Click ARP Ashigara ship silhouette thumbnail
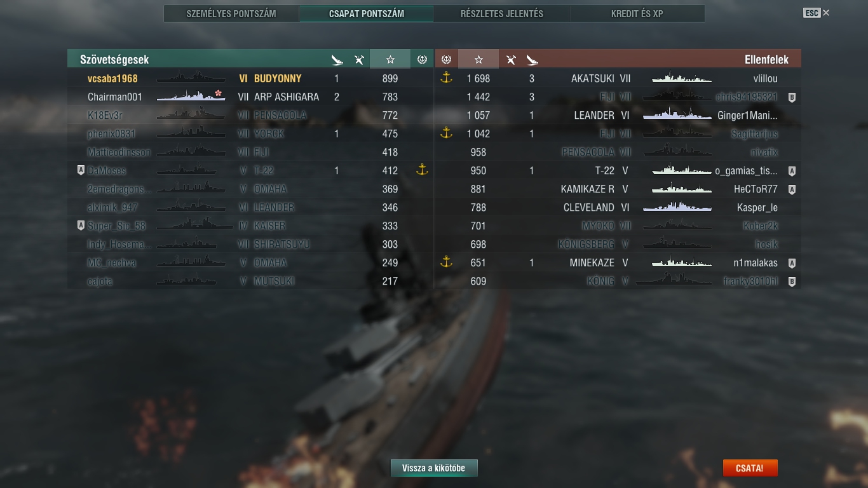The height and width of the screenshot is (488, 868). tap(191, 96)
